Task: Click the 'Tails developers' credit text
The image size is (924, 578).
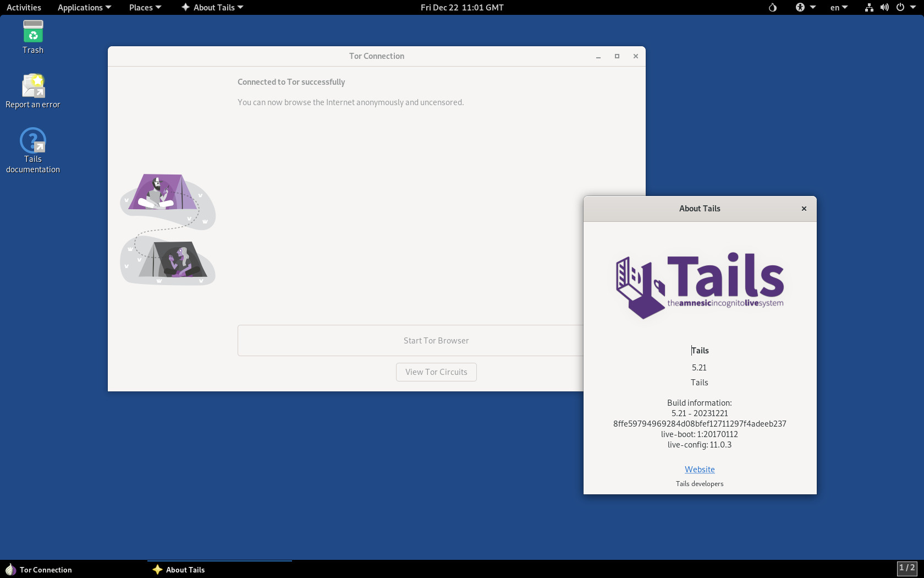Action: (700, 484)
